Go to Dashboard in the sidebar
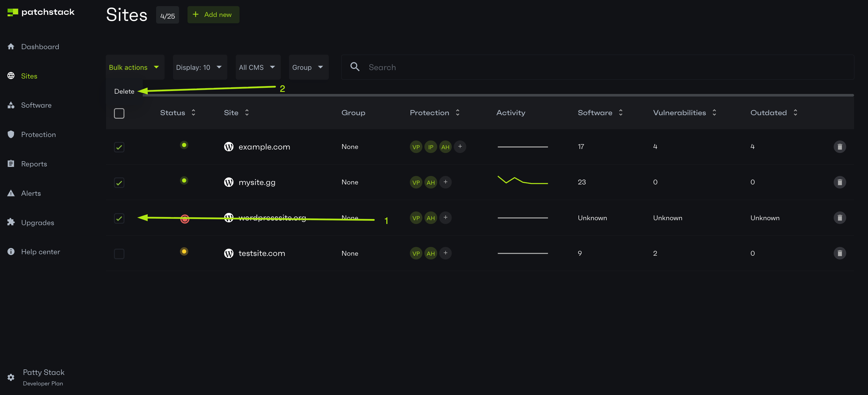 (x=40, y=47)
